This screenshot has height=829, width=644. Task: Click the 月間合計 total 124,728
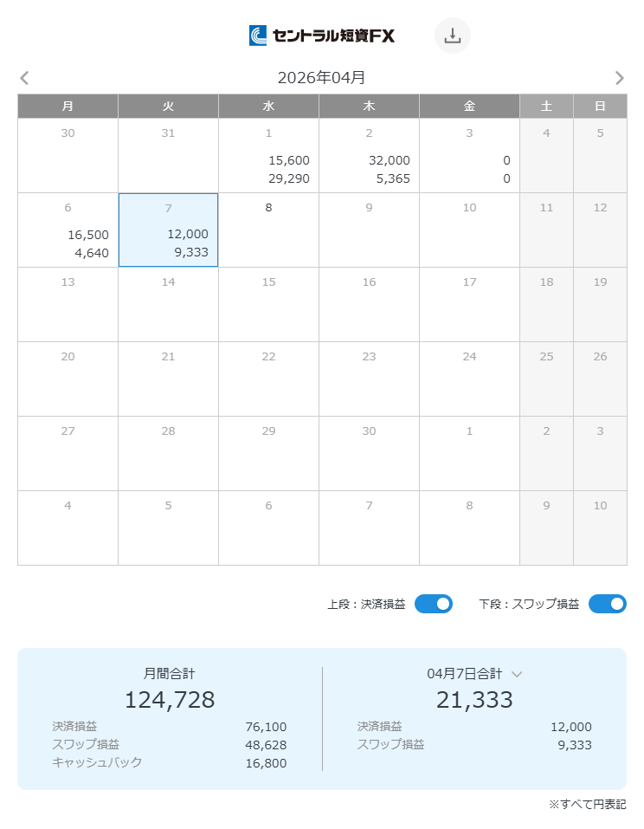point(170,700)
